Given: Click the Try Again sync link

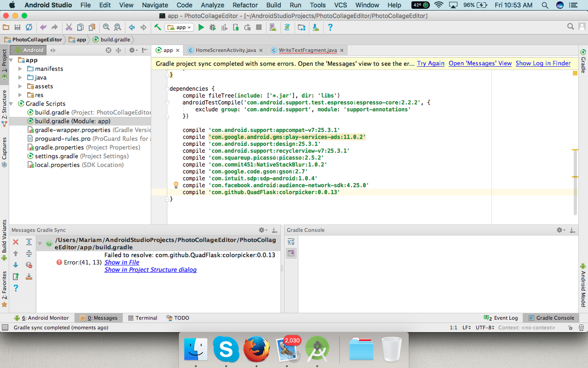Looking at the screenshot, I should click(430, 63).
